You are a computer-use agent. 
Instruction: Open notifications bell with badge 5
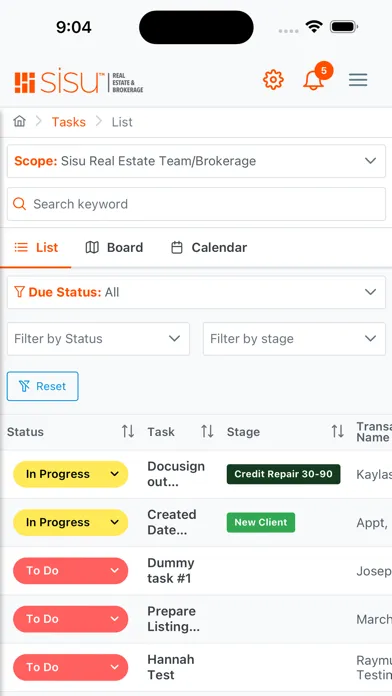317,77
